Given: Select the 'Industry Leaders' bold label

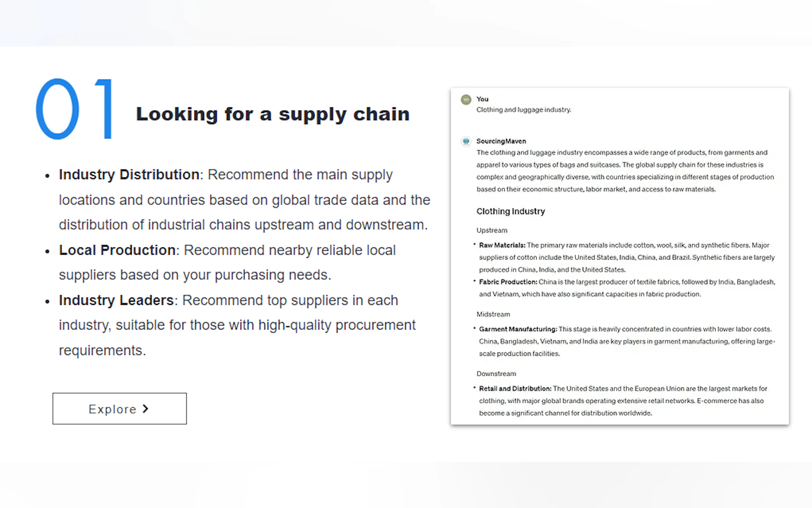Looking at the screenshot, I should (x=116, y=300).
